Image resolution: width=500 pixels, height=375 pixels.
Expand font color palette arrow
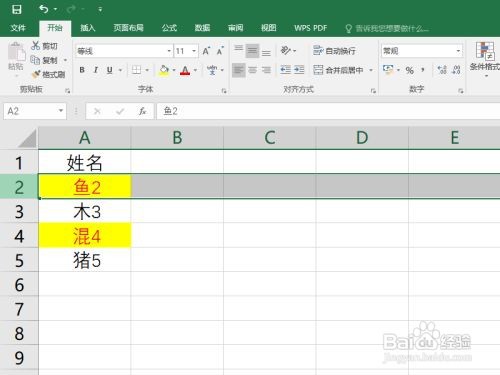click(x=195, y=70)
